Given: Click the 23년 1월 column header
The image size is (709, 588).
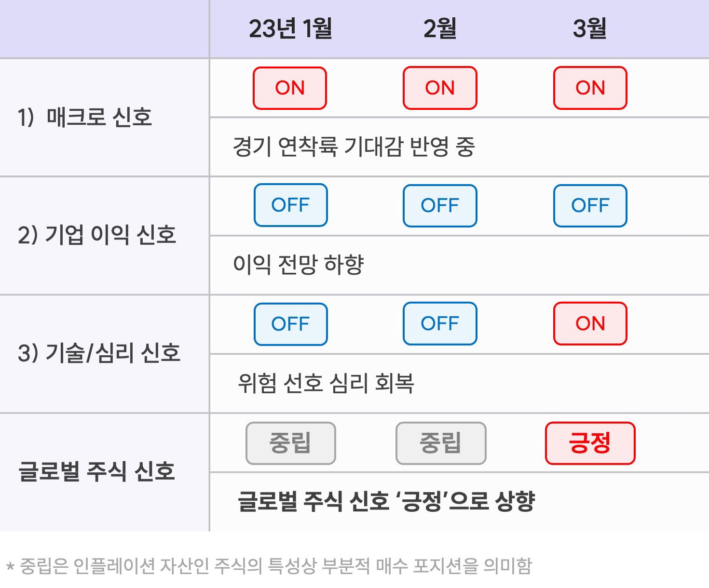Looking at the screenshot, I should pos(290,29).
